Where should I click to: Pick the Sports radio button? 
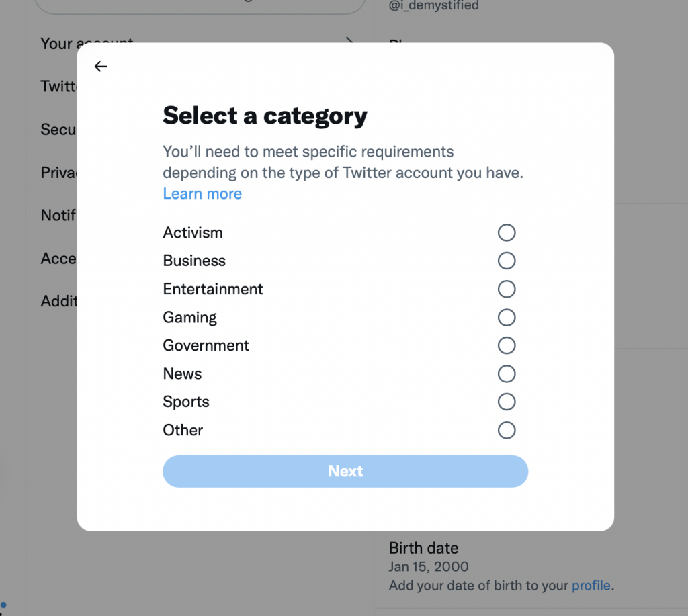tap(507, 402)
